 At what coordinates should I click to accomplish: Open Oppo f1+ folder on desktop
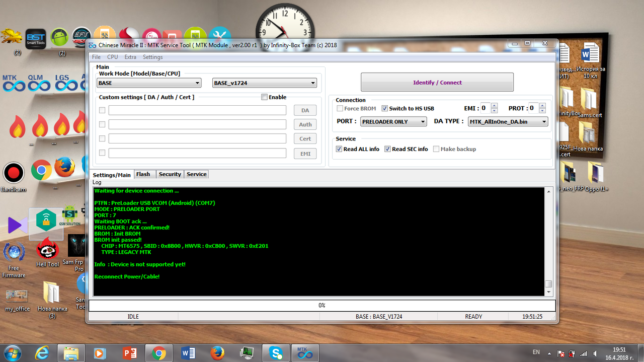point(596,176)
